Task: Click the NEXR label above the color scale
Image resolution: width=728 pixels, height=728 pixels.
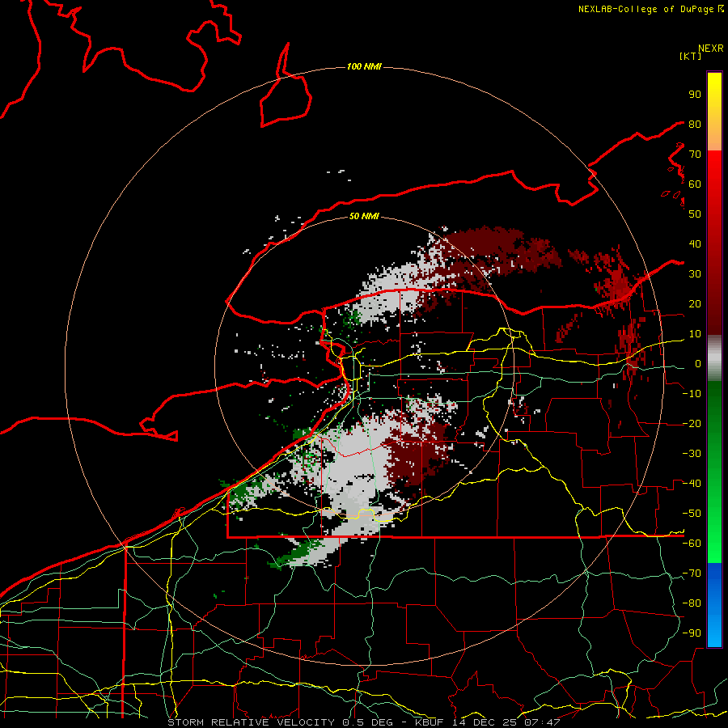Action: click(x=710, y=49)
